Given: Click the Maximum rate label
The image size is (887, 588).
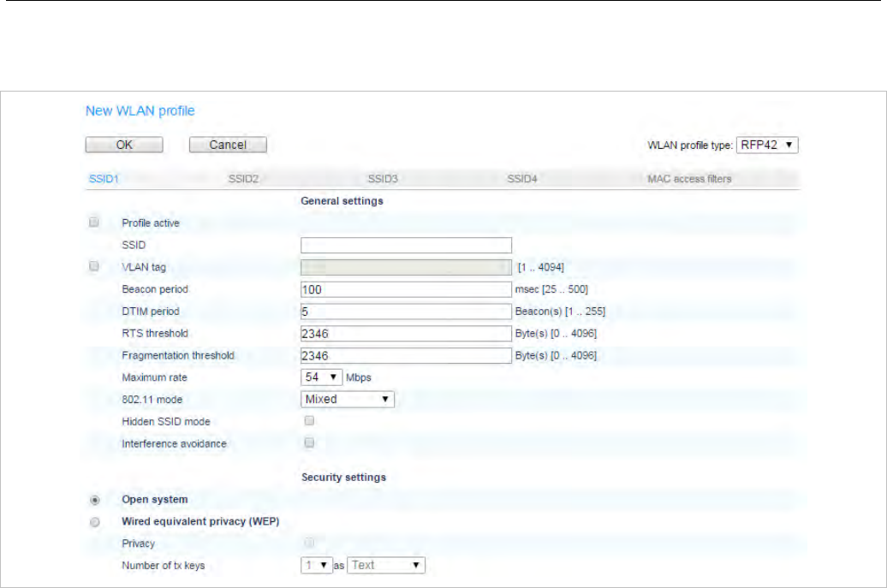Looking at the screenshot, I should pyautogui.click(x=154, y=377).
